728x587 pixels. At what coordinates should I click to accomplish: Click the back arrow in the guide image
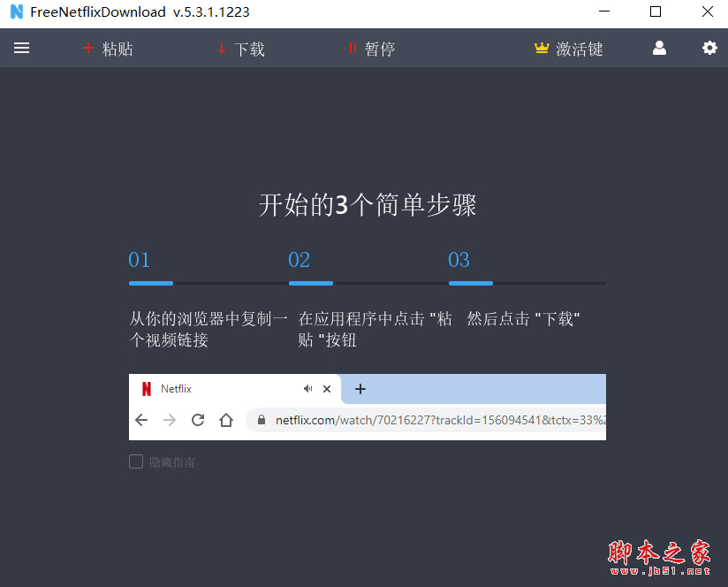141,420
